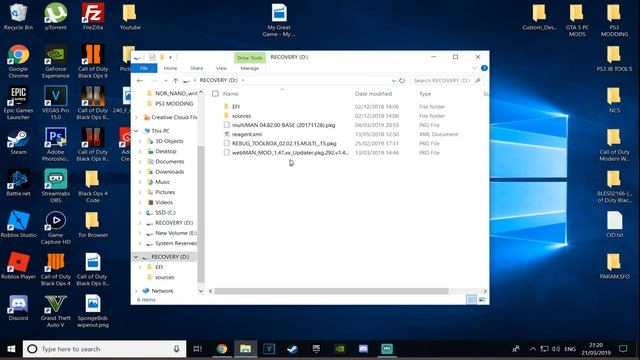Image resolution: width=640 pixels, height=360 pixels.
Task: Launch Streamlabs OBS from desktop
Action: 56,186
